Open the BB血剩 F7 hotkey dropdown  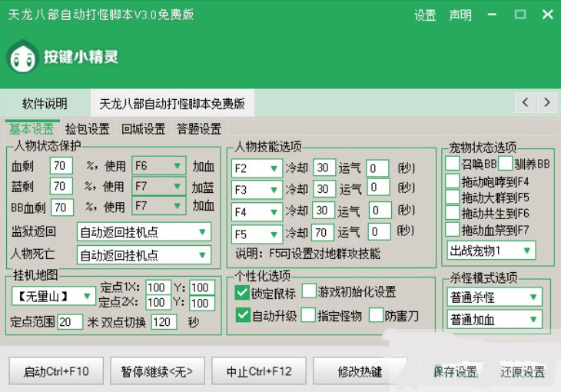[159, 205]
